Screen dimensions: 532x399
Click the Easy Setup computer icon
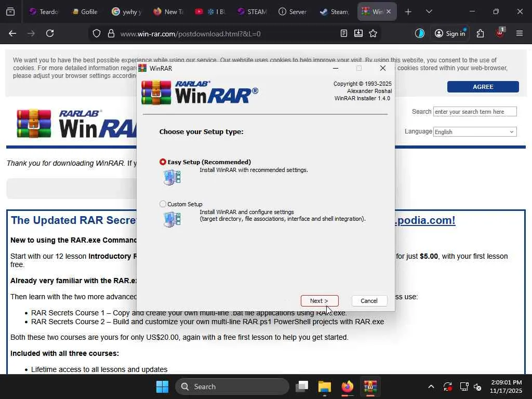(x=172, y=177)
